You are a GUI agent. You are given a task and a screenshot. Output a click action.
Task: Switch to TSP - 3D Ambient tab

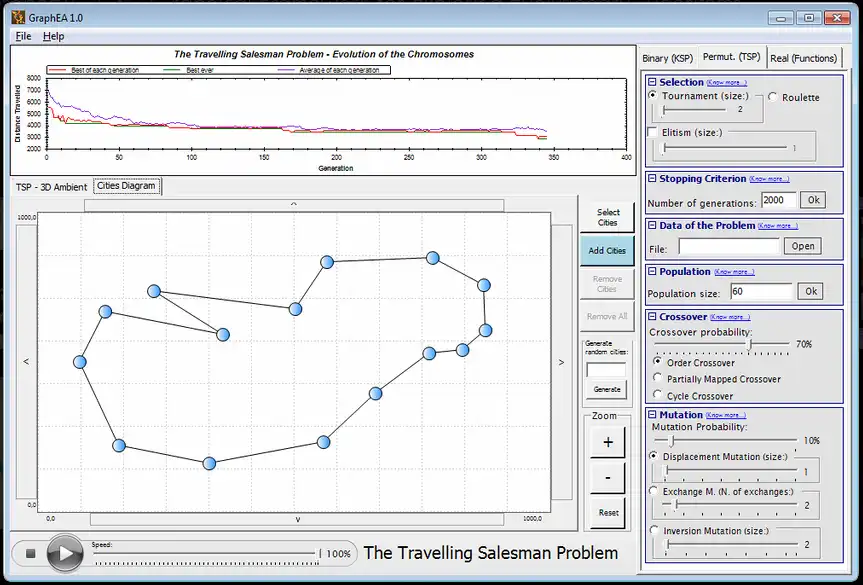pos(52,187)
